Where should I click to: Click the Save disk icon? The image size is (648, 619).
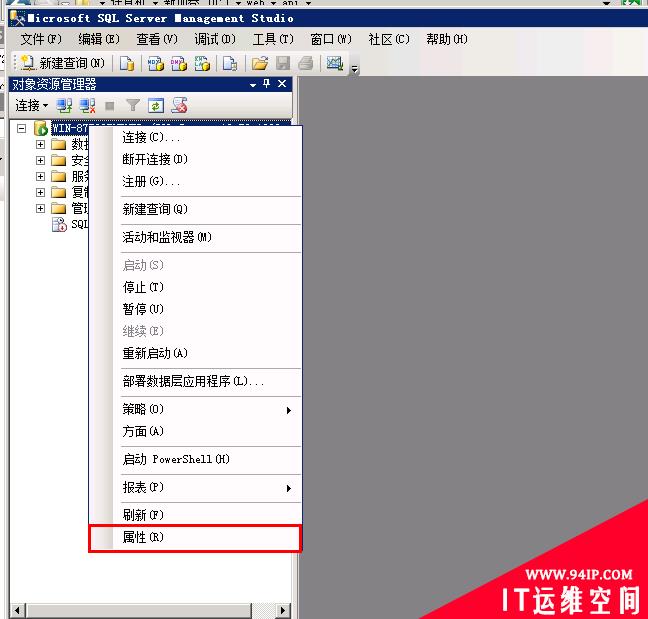coord(283,64)
